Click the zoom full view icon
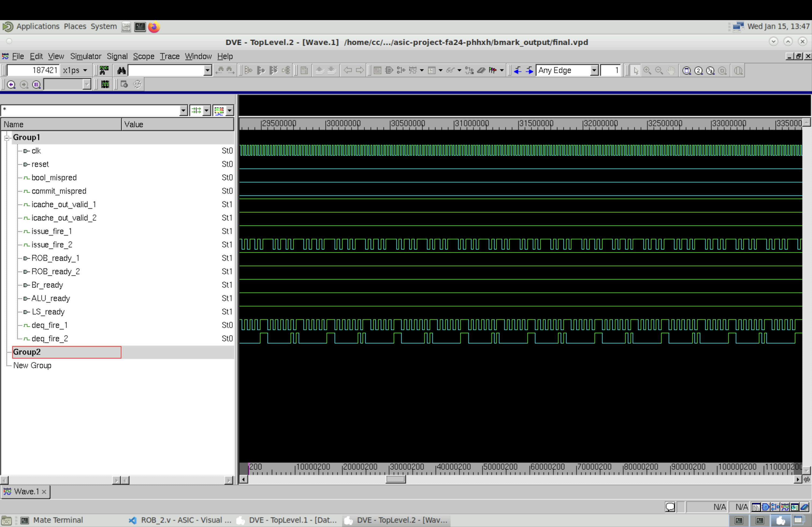Image resolution: width=812 pixels, height=527 pixels. (686, 71)
